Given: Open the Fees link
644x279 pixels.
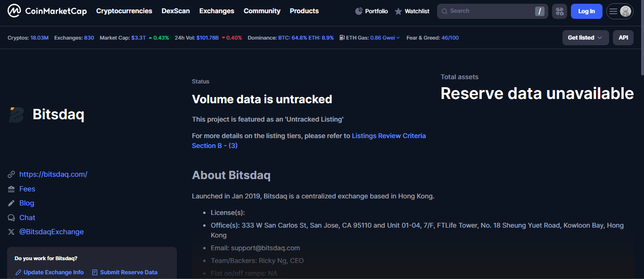Looking at the screenshot, I should pos(27,189).
